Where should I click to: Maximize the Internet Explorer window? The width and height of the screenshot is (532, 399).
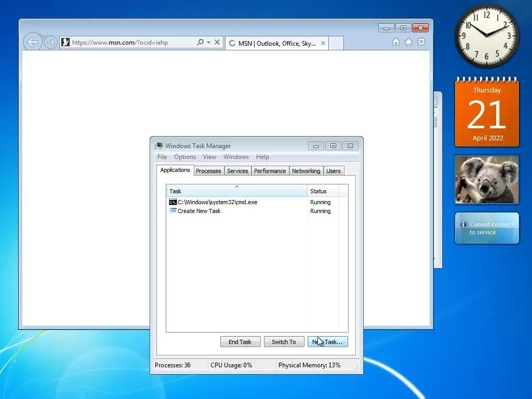(403, 28)
